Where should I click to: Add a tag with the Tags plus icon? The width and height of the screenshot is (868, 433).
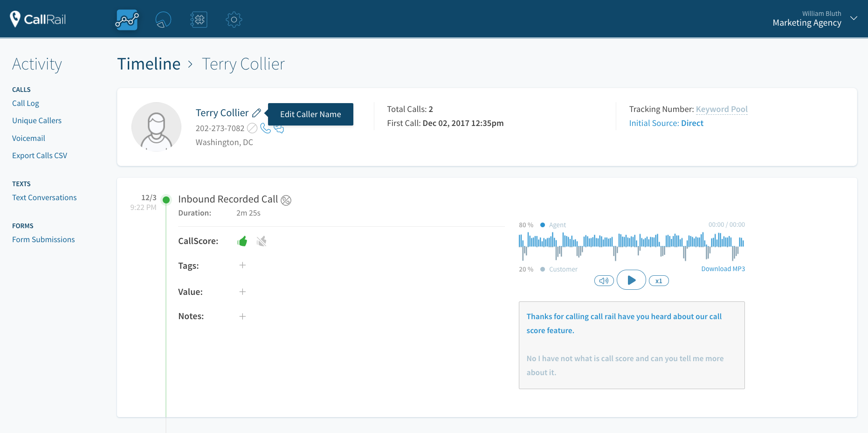[242, 265]
